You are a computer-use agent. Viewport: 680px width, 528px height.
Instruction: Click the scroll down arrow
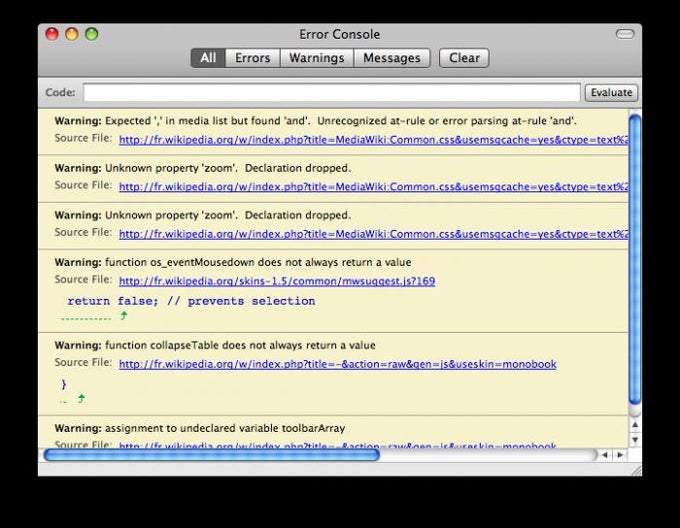634,440
